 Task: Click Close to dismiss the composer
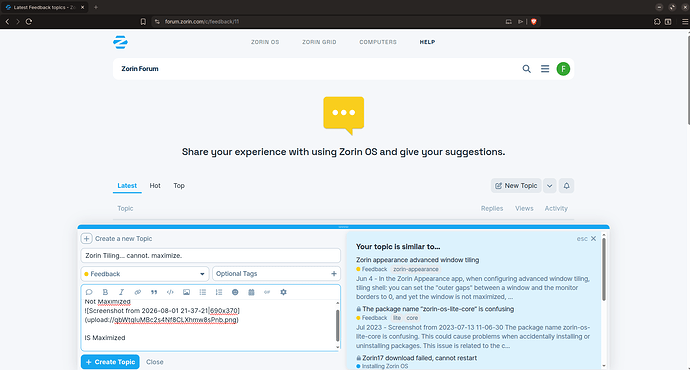click(154, 362)
